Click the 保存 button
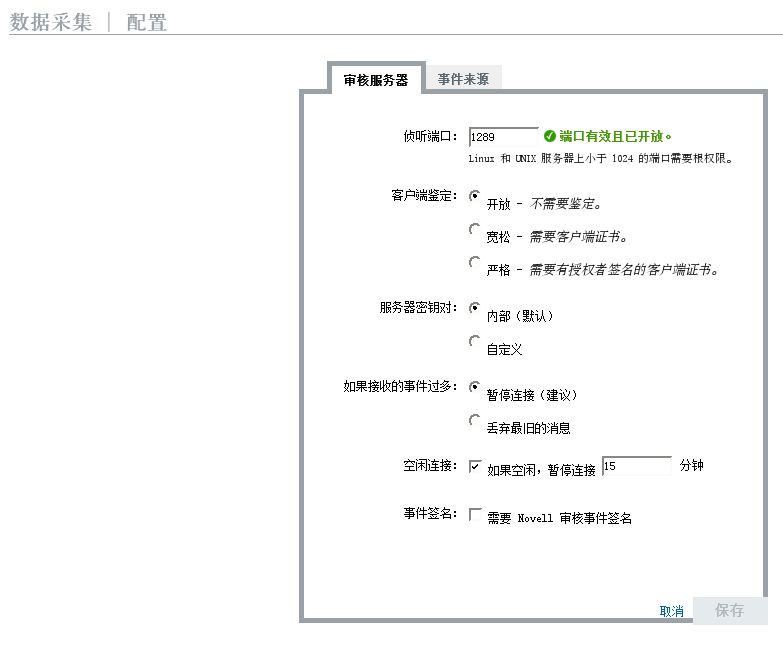The image size is (783, 647). (730, 611)
